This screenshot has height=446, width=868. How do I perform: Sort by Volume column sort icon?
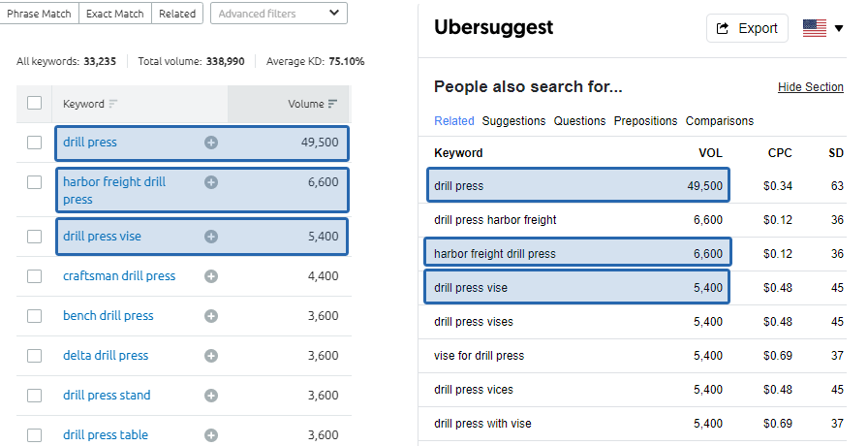click(332, 104)
